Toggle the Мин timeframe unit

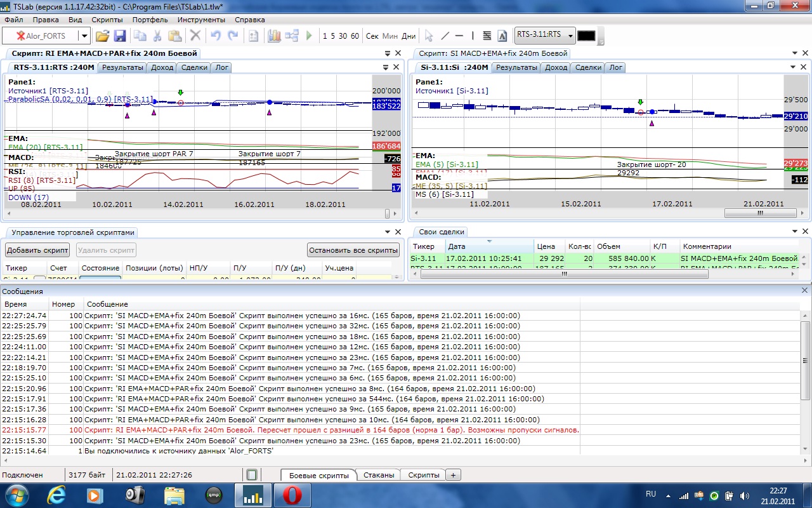click(x=390, y=36)
